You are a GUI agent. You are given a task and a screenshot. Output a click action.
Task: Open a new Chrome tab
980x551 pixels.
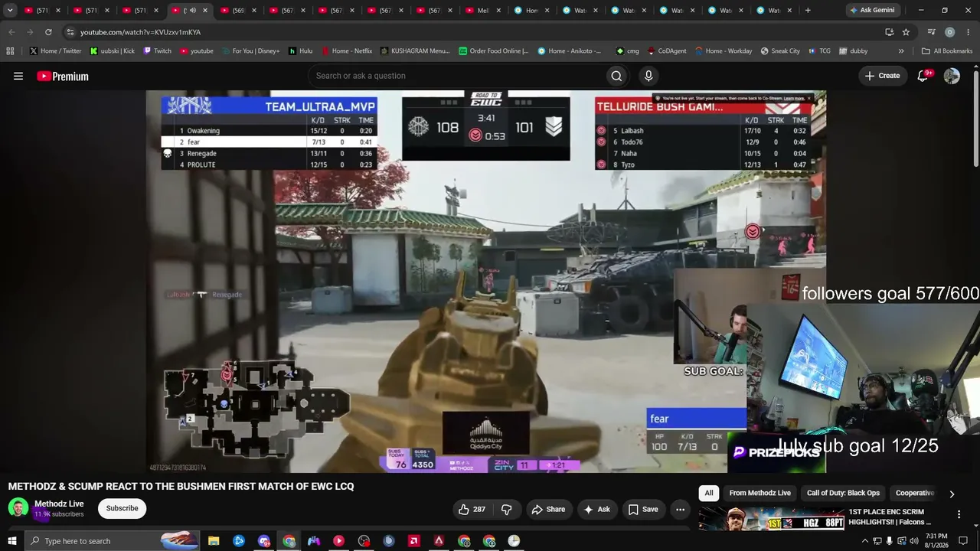pyautogui.click(x=808, y=10)
